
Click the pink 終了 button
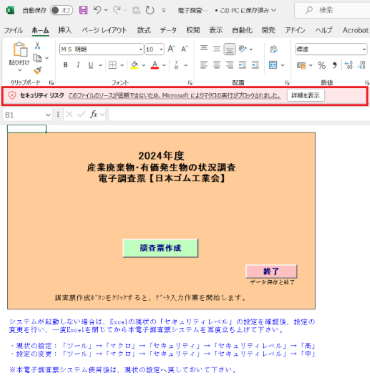[271, 271]
